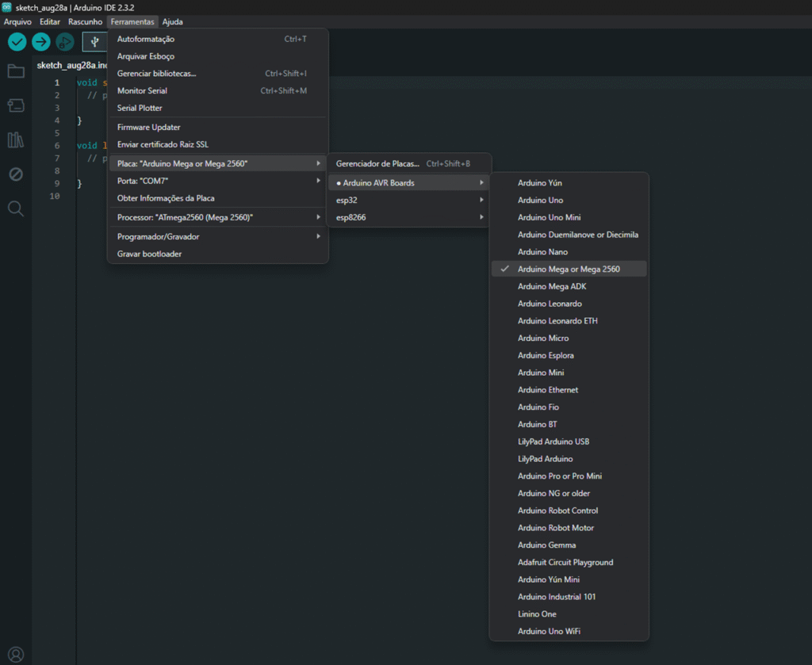Select Arduino BT board
This screenshot has height=665, width=812.
click(x=569, y=424)
